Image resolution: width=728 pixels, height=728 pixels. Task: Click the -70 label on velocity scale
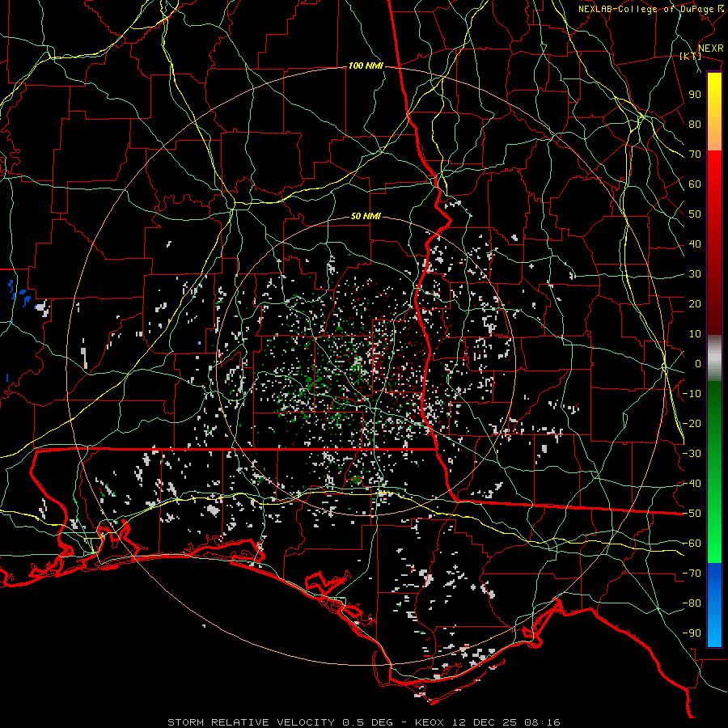coord(692,574)
